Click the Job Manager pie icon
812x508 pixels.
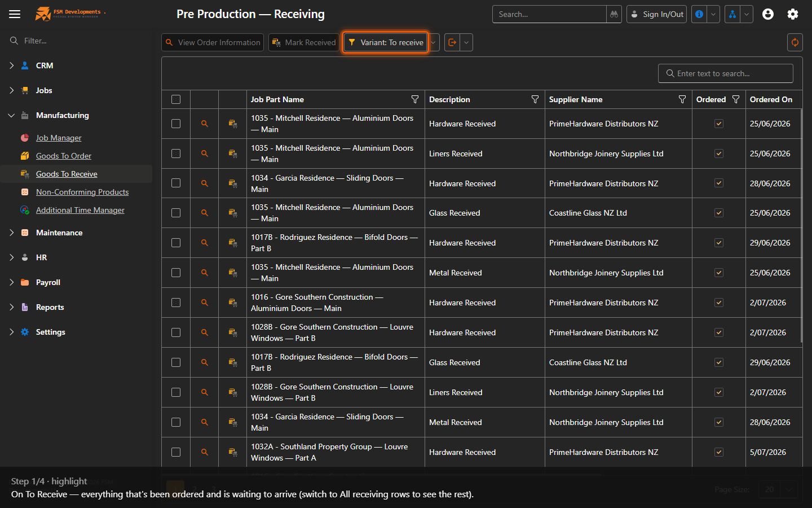[25, 138]
